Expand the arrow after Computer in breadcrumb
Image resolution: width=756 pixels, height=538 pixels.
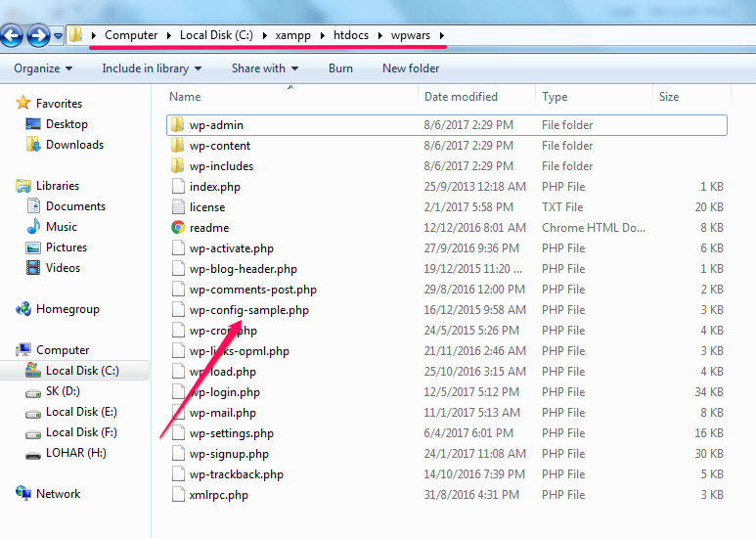169,35
